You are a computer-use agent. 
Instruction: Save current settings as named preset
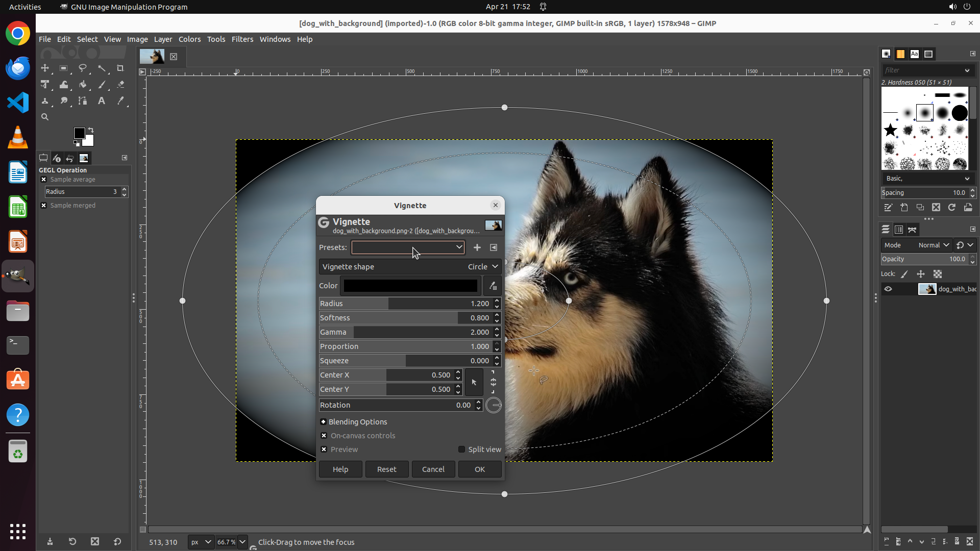pos(477,247)
